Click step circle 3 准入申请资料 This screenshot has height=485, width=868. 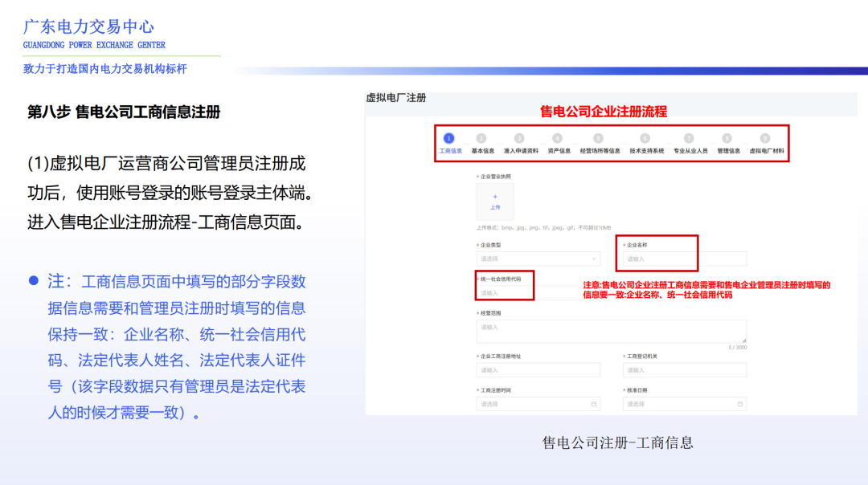(518, 137)
